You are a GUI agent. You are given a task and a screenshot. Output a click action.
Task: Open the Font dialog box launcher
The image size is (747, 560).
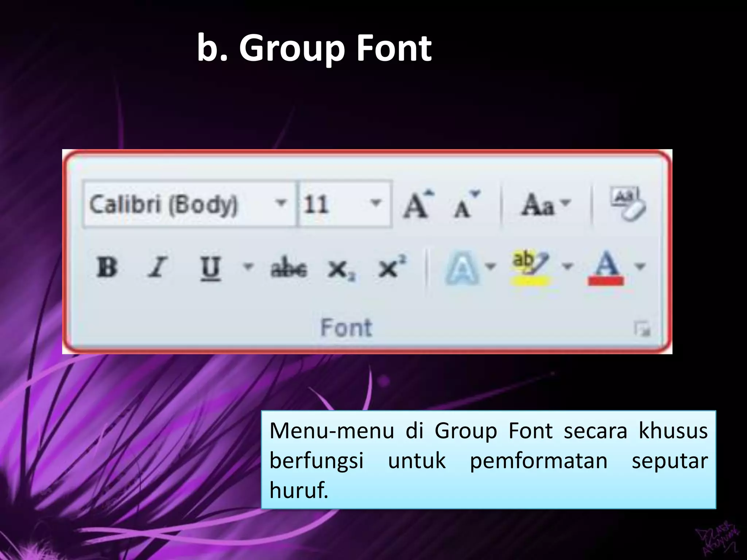pos(642,329)
